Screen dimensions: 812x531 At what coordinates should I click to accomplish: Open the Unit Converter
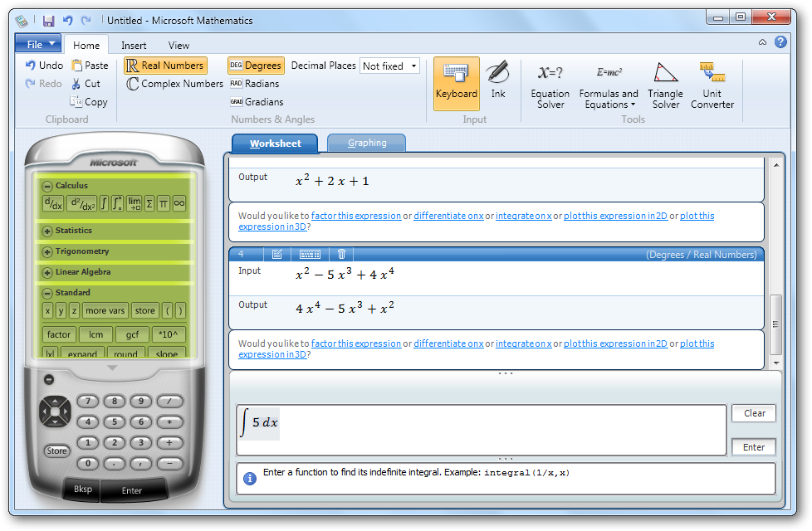coord(712,83)
